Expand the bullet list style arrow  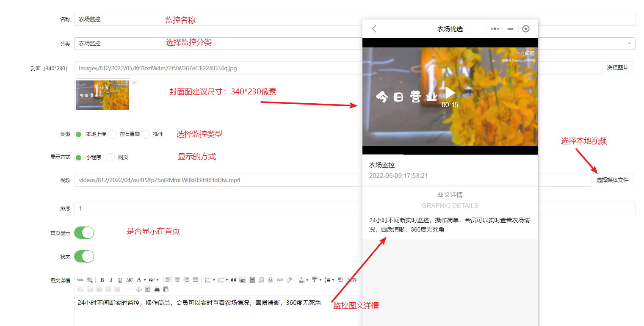tap(227, 280)
